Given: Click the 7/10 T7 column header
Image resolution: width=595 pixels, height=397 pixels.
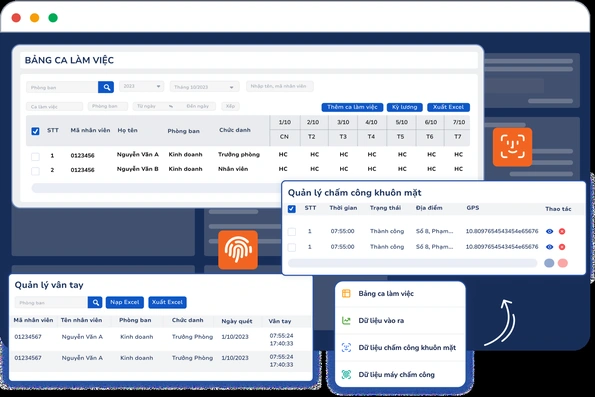Looking at the screenshot, I should (x=458, y=129).
